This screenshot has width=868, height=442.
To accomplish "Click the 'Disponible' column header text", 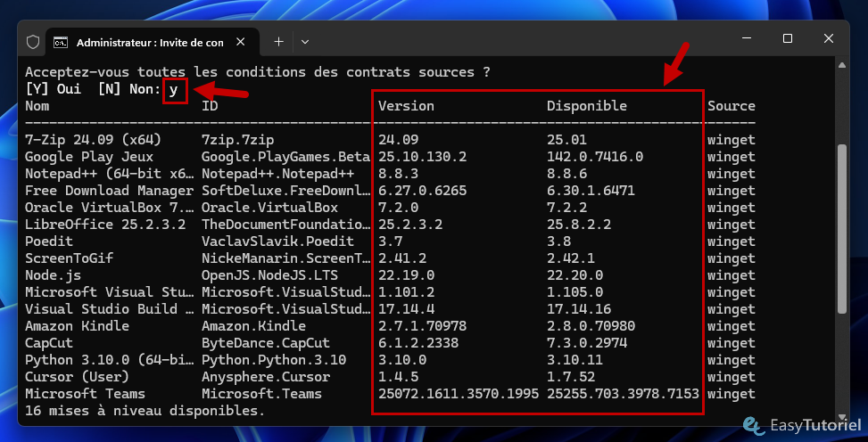I will (x=587, y=106).
